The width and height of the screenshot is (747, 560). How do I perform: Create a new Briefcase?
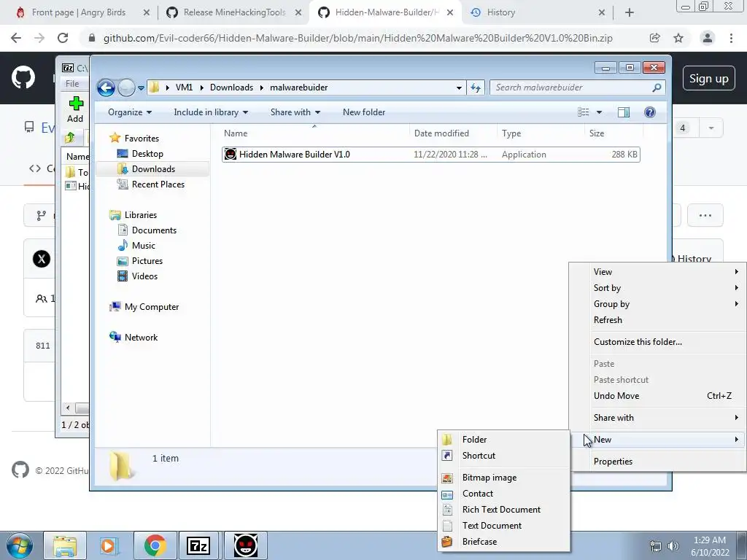[503, 542]
